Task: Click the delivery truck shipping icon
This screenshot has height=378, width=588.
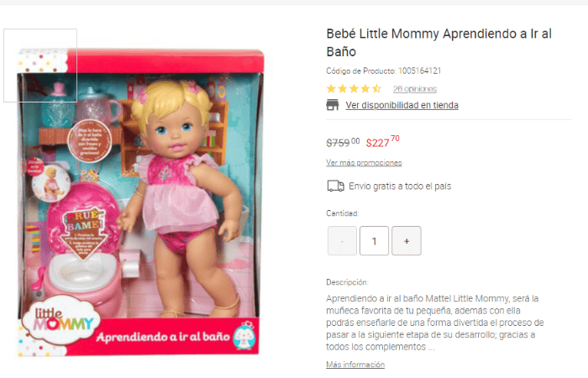Action: click(335, 186)
